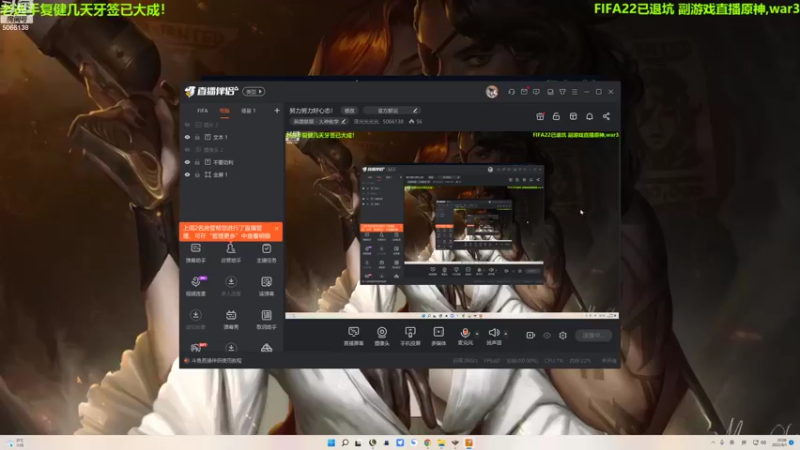Open the main hamburger menu
Viewport: 800px width, 450px height.
574,92
